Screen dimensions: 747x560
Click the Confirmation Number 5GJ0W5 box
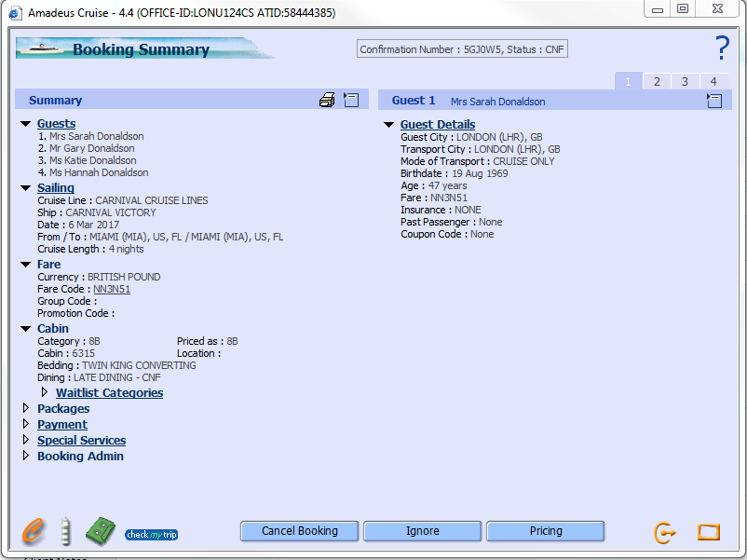462,49
